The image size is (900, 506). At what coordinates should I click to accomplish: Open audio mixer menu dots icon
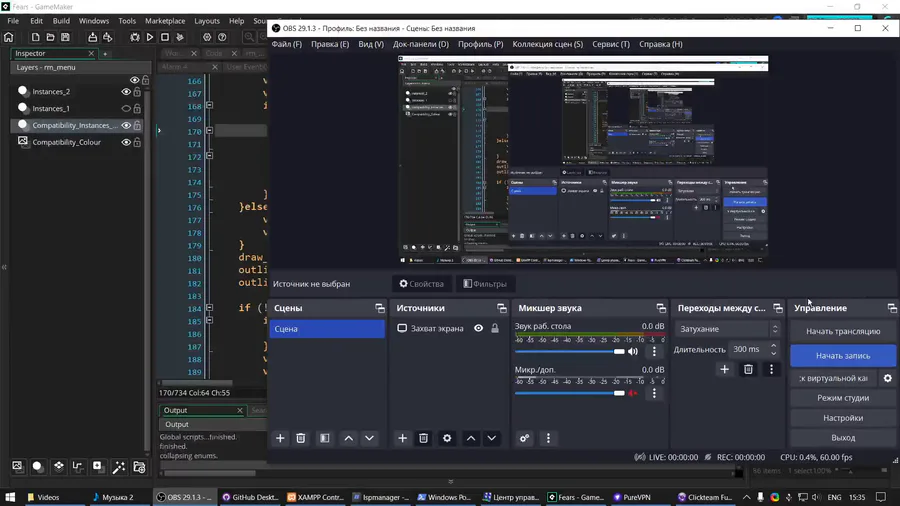(548, 438)
